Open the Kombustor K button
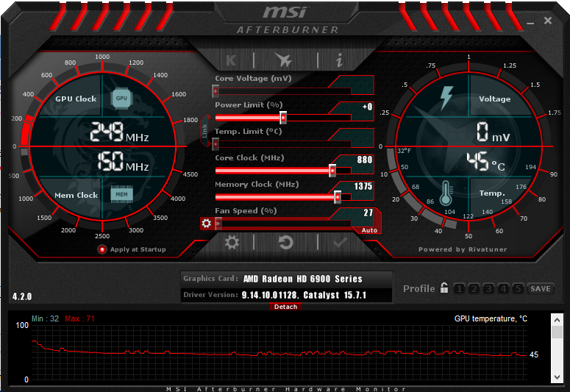Viewport: 570px width, 392px height. coord(231,60)
